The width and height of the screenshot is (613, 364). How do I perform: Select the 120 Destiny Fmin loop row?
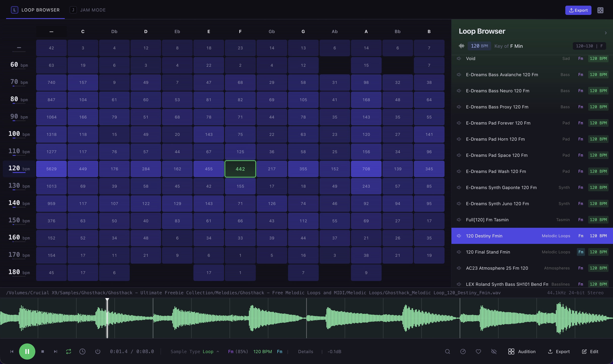tap(532, 236)
